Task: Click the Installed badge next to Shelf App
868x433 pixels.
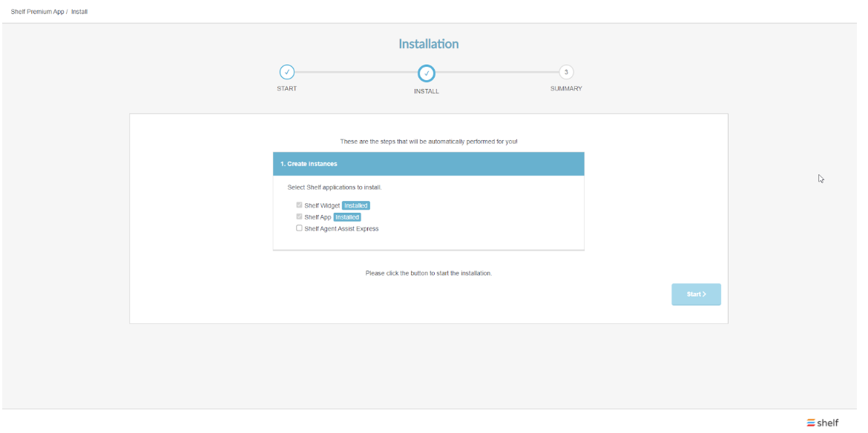Action: pyautogui.click(x=347, y=217)
